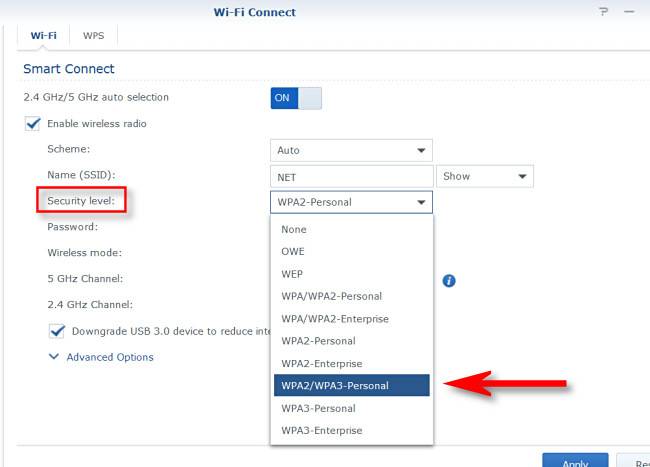Screen dimensions: 650x467
Task: Click the Apply button
Action: pyautogui.click(x=575, y=461)
